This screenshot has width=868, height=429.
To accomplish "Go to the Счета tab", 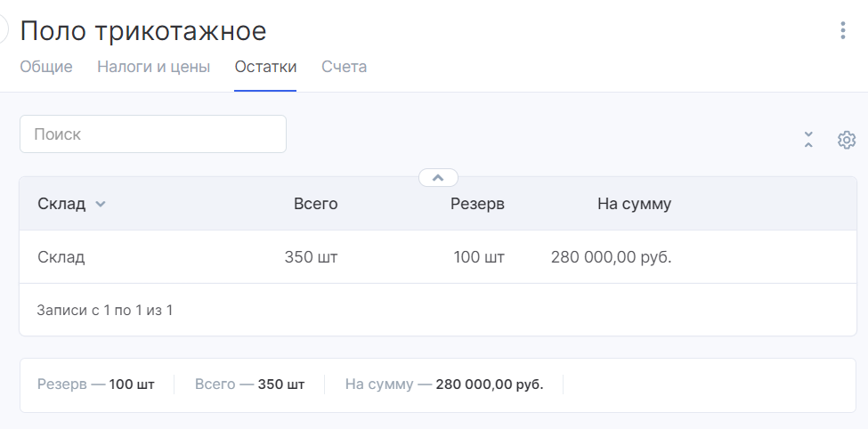I will 344,67.
